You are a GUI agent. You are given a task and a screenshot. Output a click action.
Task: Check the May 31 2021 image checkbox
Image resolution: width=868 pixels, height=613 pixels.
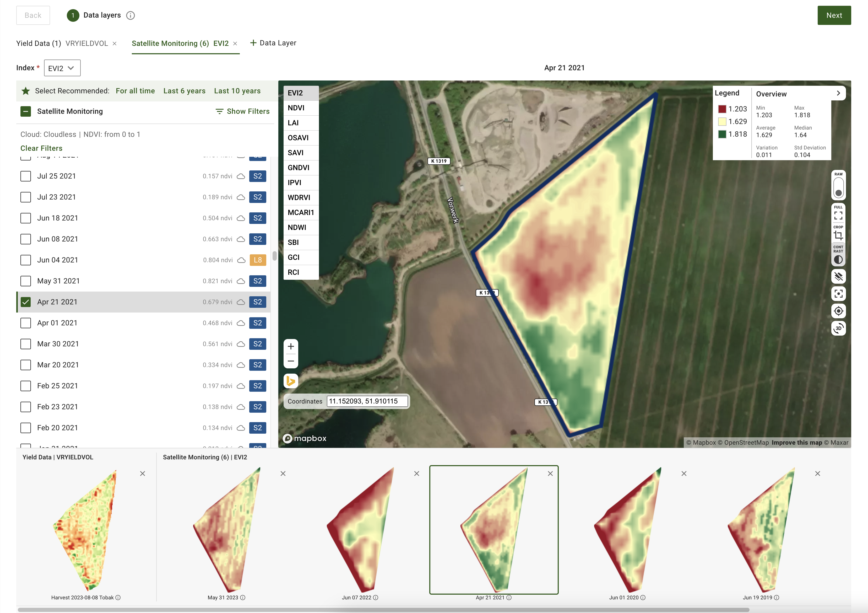(x=26, y=281)
